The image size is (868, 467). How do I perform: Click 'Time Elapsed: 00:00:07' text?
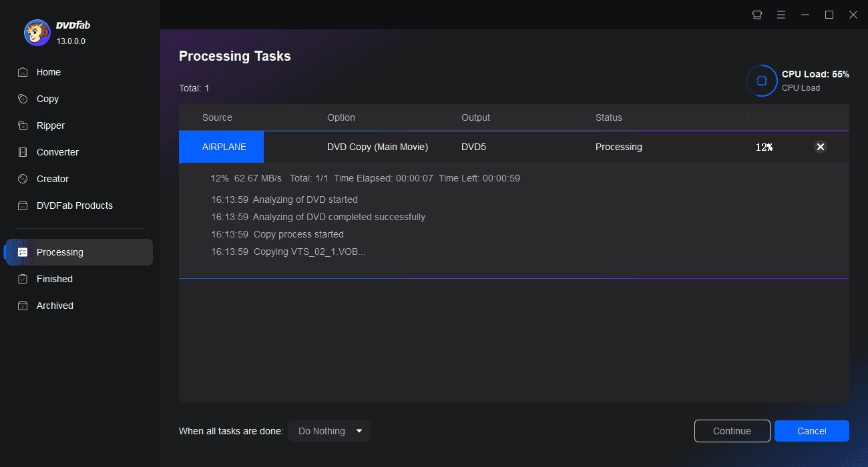pos(383,178)
